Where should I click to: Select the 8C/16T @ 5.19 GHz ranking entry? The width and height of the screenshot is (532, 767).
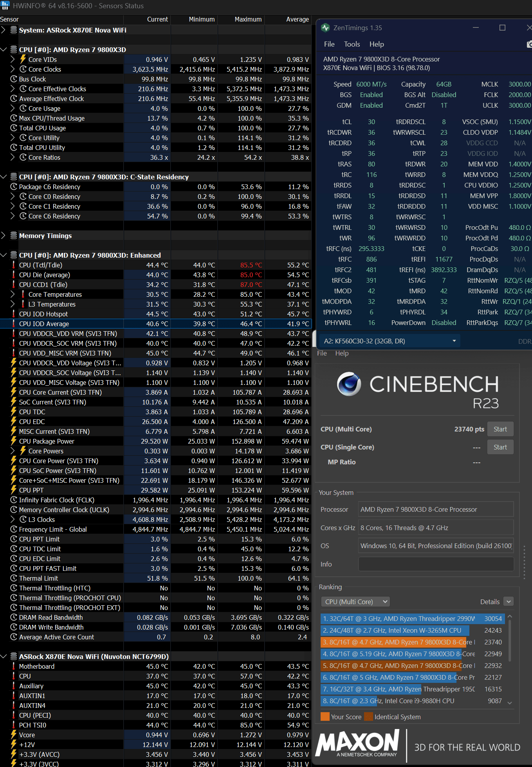tap(412, 654)
